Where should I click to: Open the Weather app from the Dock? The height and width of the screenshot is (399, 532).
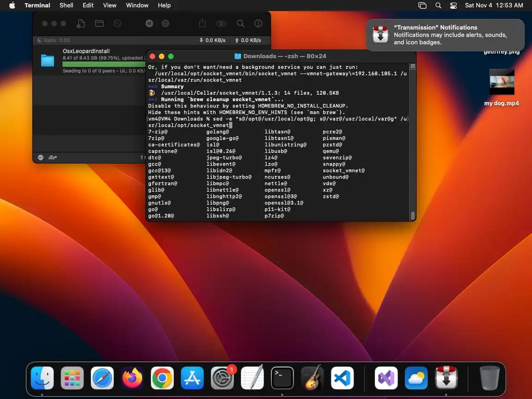[x=416, y=378]
